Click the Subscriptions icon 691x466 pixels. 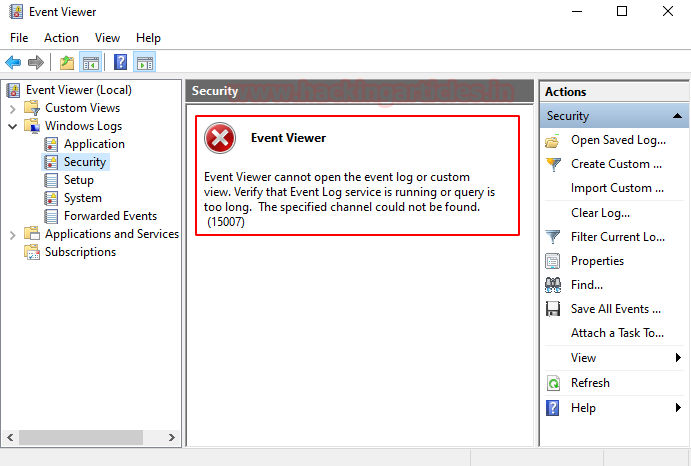pos(32,252)
